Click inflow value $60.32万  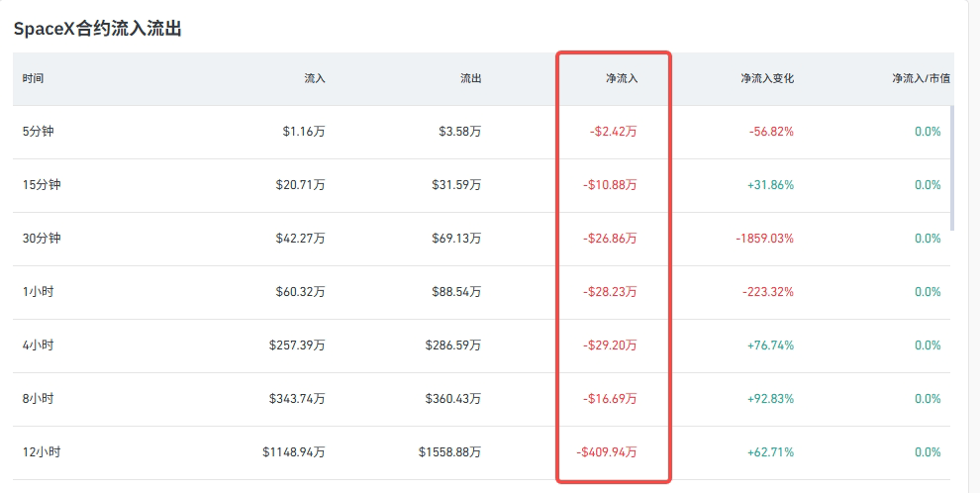300,292
